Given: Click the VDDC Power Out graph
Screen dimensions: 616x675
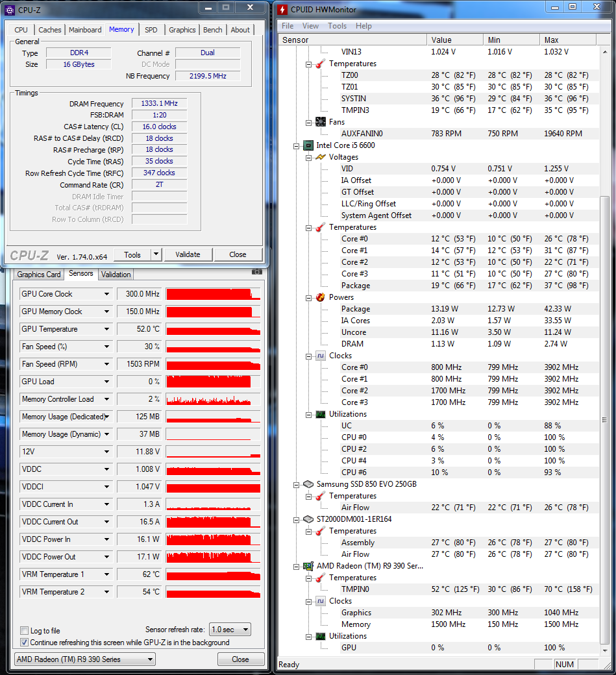Looking at the screenshot, I should coord(213,557).
